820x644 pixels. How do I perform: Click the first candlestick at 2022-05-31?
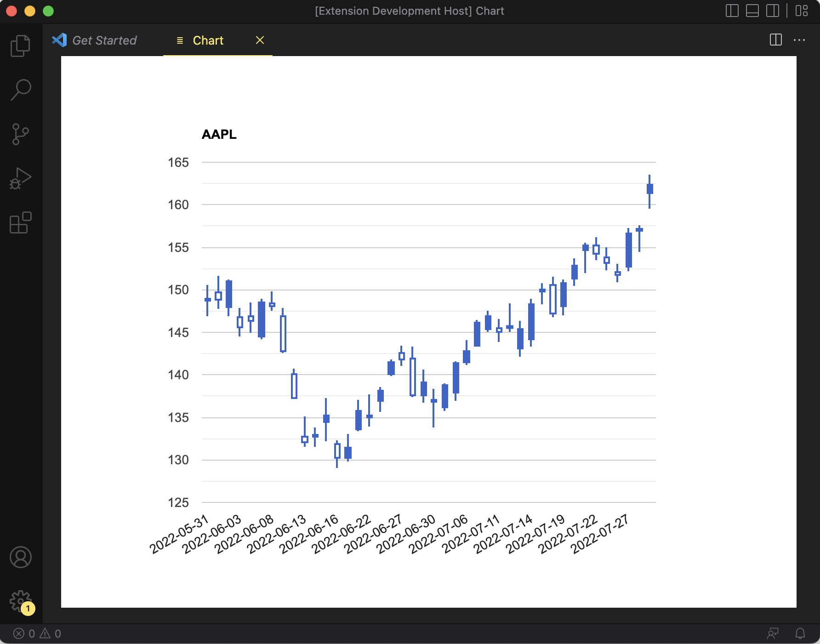(207, 300)
